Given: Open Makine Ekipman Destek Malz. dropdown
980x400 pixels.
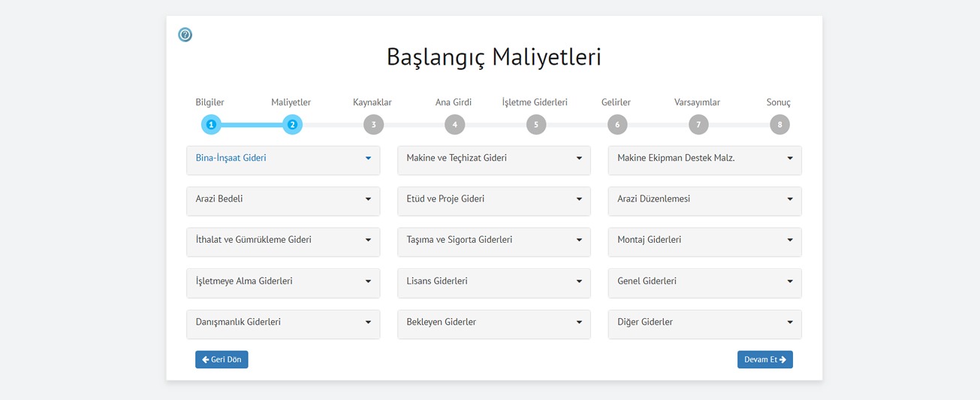Looking at the screenshot, I should pos(704,160).
